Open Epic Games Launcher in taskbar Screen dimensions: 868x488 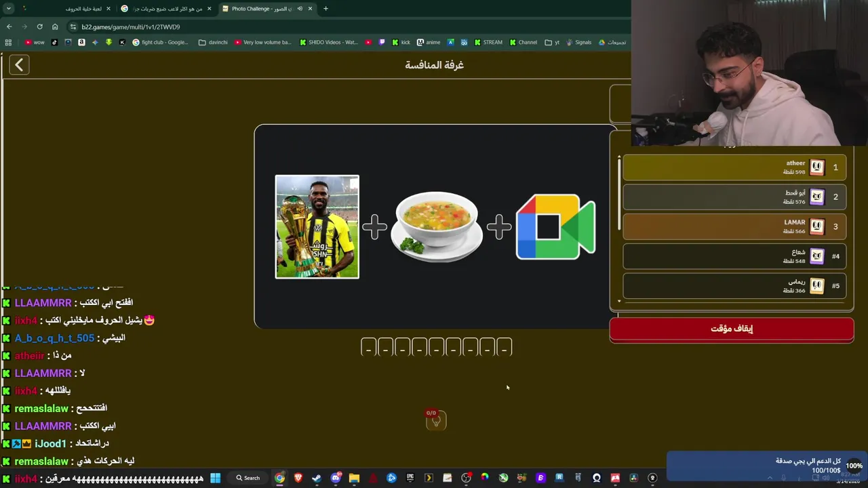[410, 478]
